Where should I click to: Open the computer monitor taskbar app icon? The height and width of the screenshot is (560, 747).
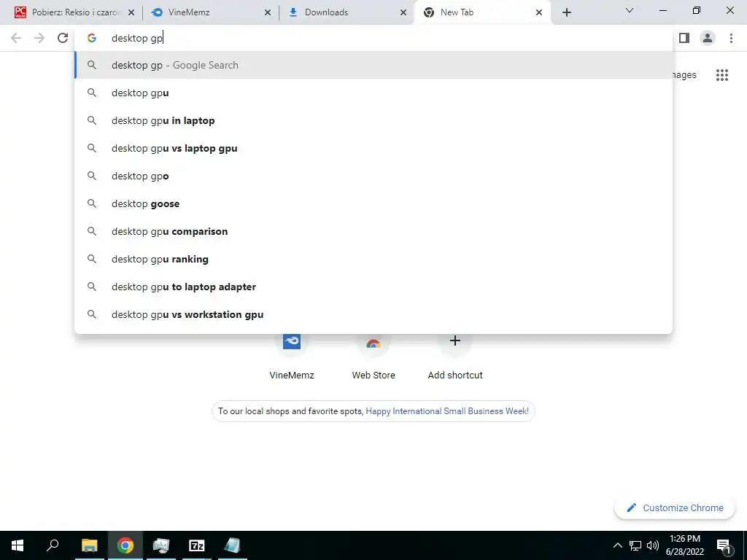click(x=161, y=545)
